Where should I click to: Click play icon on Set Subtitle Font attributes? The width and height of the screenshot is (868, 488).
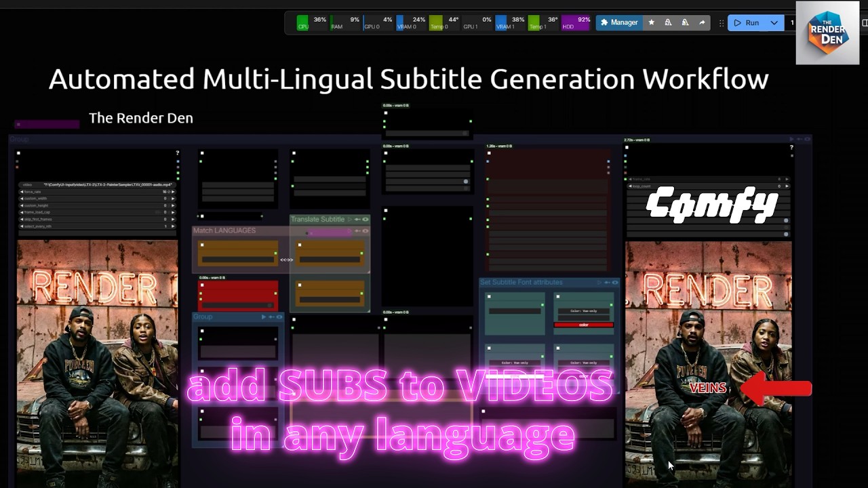click(x=599, y=282)
